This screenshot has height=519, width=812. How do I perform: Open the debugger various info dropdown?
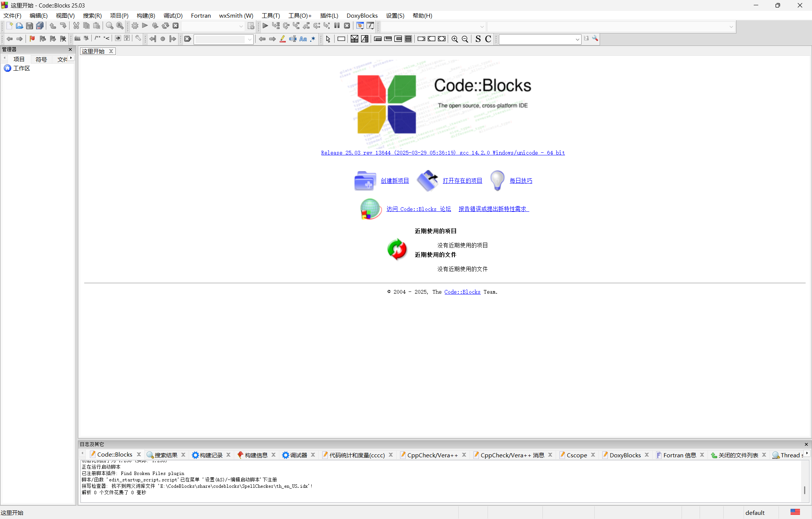click(x=370, y=26)
